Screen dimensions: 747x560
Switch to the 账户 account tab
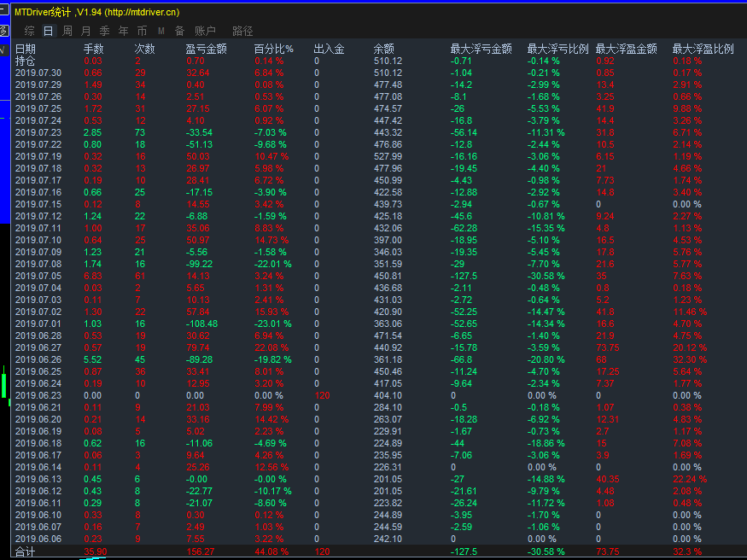click(x=205, y=32)
